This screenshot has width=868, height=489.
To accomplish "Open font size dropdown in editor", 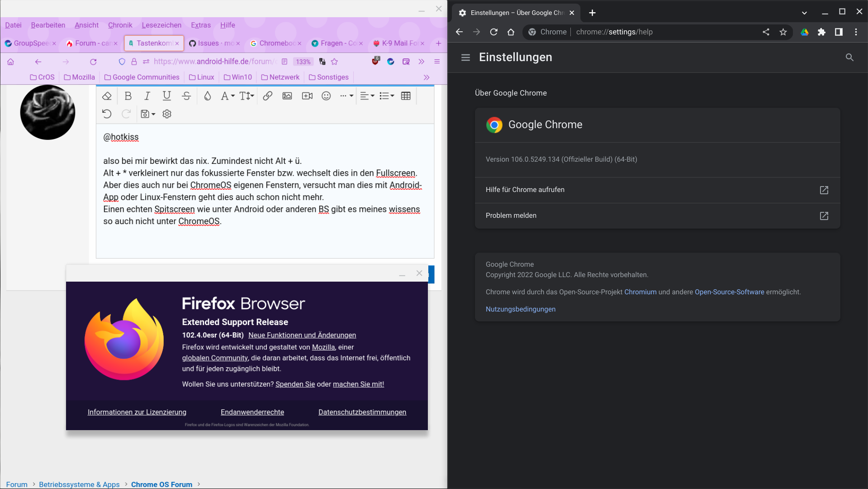I will click(247, 96).
